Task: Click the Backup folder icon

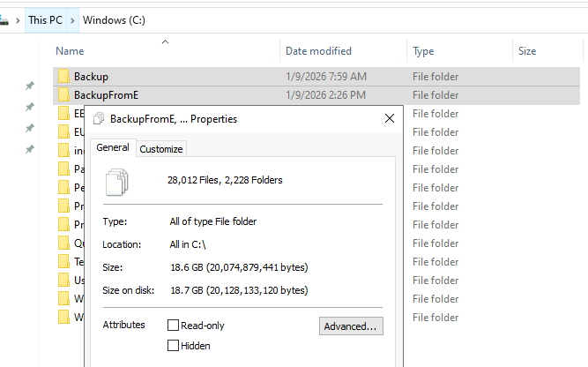Action: 63,77
